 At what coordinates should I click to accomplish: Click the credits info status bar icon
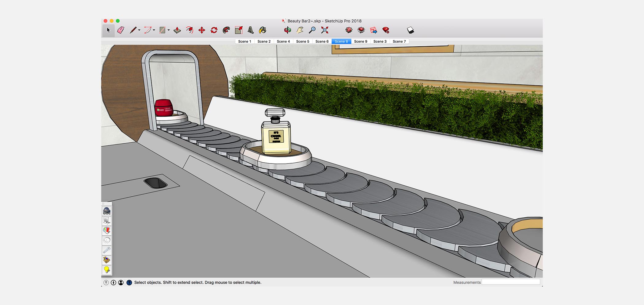[113, 283]
